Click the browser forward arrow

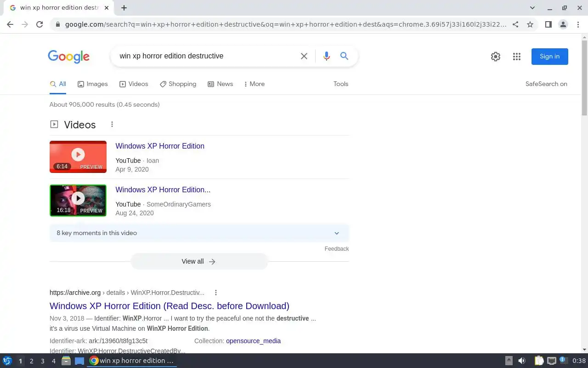(x=25, y=24)
